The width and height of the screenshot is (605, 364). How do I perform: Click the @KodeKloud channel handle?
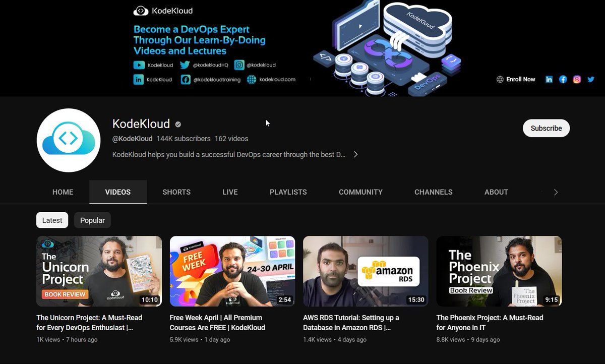pyautogui.click(x=132, y=139)
